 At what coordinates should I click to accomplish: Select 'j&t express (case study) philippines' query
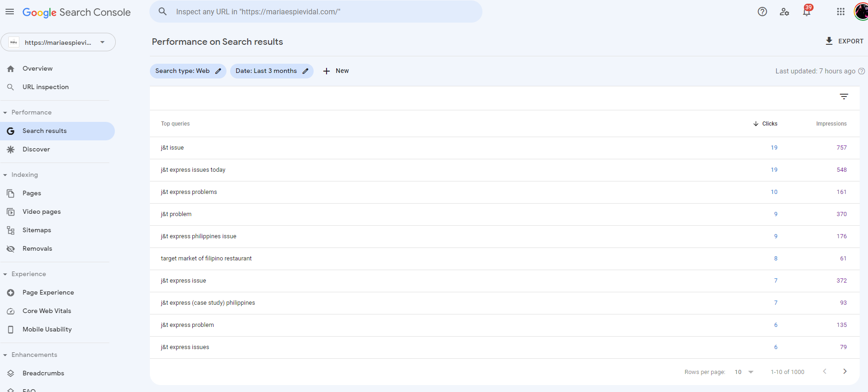tap(505, 303)
